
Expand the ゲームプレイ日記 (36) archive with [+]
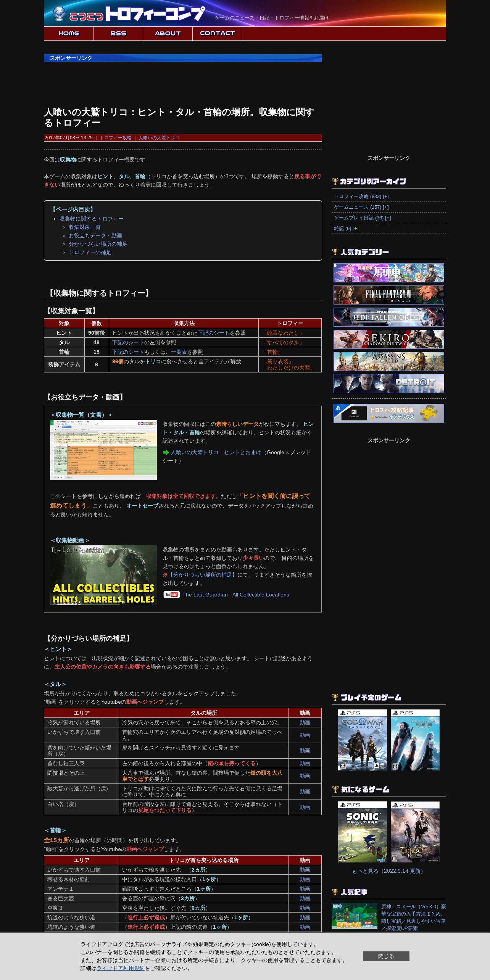tap(388, 218)
